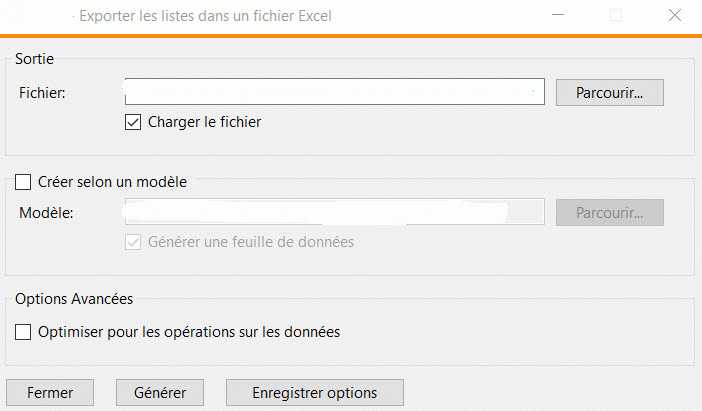Minimize the export dialog window

(x=557, y=15)
